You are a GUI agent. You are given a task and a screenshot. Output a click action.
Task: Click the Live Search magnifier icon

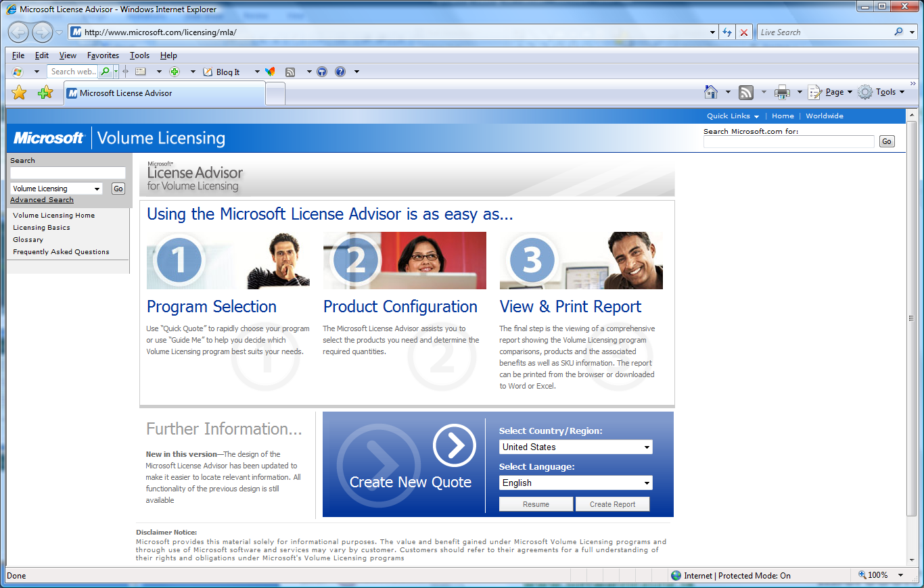(898, 32)
